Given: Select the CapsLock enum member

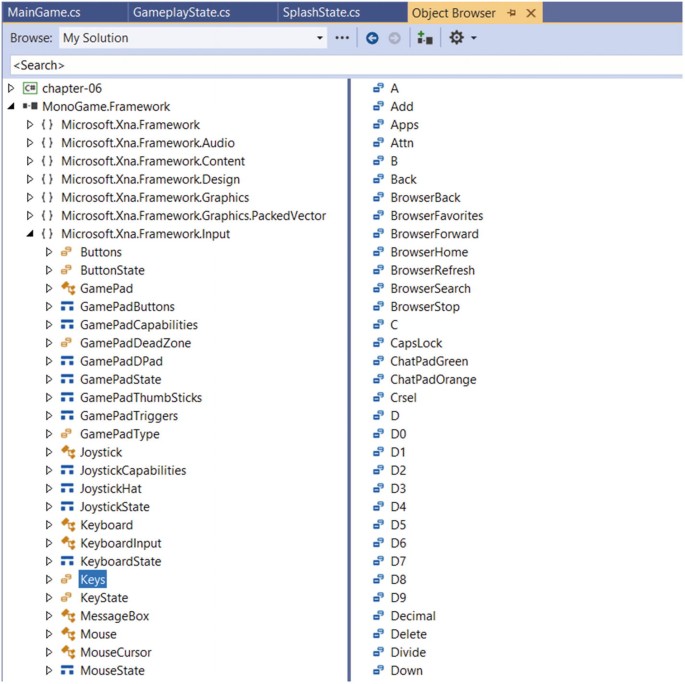Looking at the screenshot, I should coord(416,343).
